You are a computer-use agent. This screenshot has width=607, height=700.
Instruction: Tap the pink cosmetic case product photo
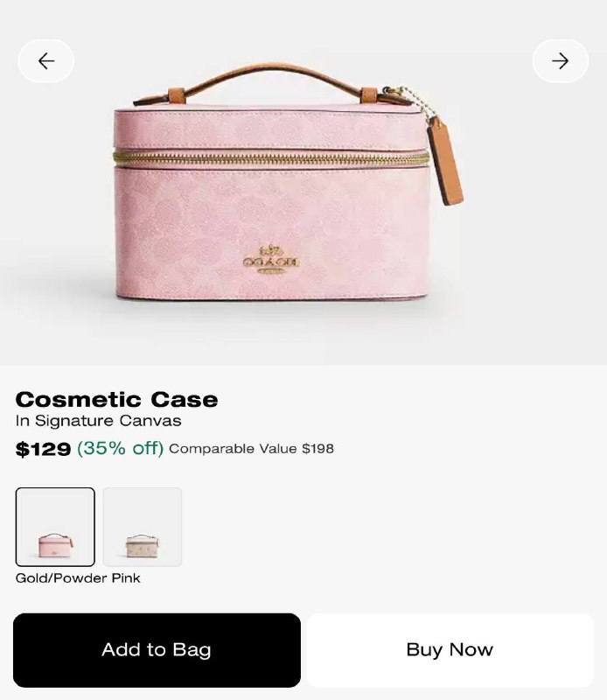point(288,183)
